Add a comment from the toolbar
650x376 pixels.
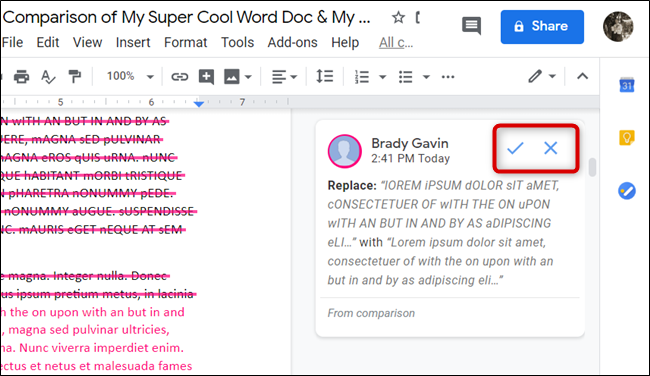[206, 77]
